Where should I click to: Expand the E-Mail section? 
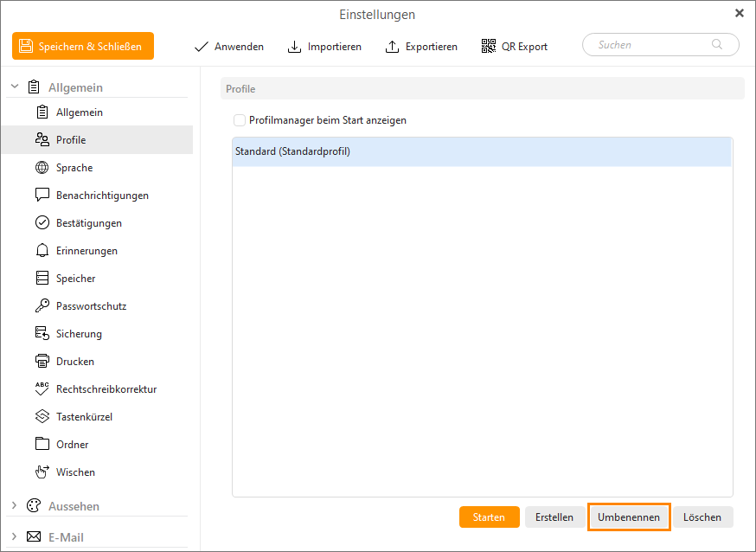15,537
